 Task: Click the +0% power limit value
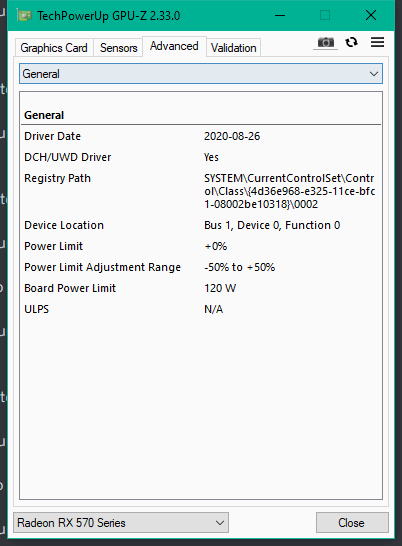coord(216,246)
